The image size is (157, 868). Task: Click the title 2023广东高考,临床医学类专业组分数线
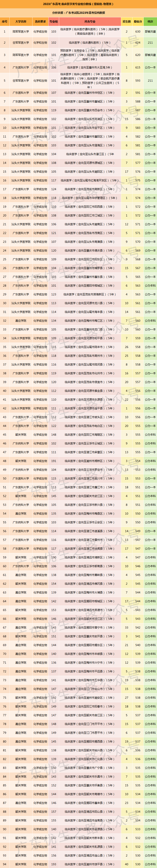[78, 4]
